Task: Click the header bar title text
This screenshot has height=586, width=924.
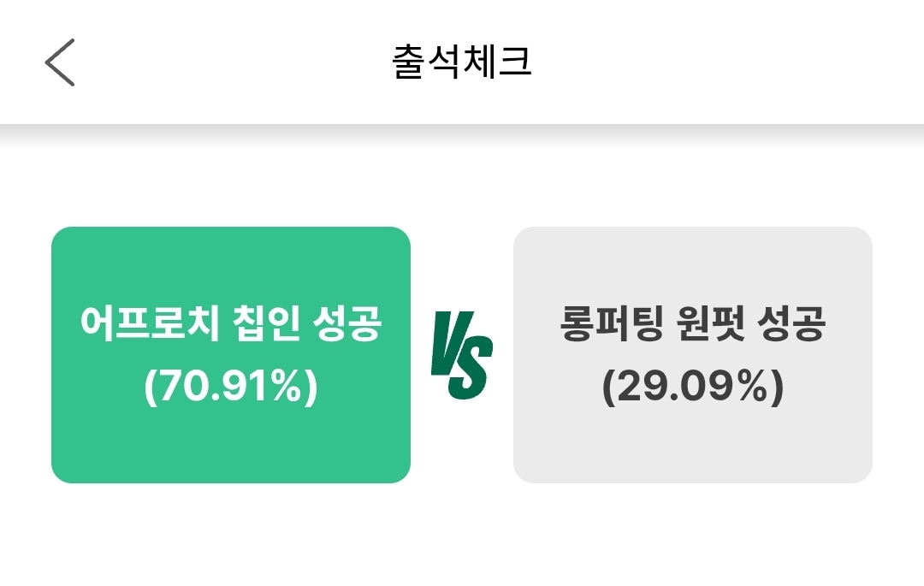Action: tap(462, 62)
